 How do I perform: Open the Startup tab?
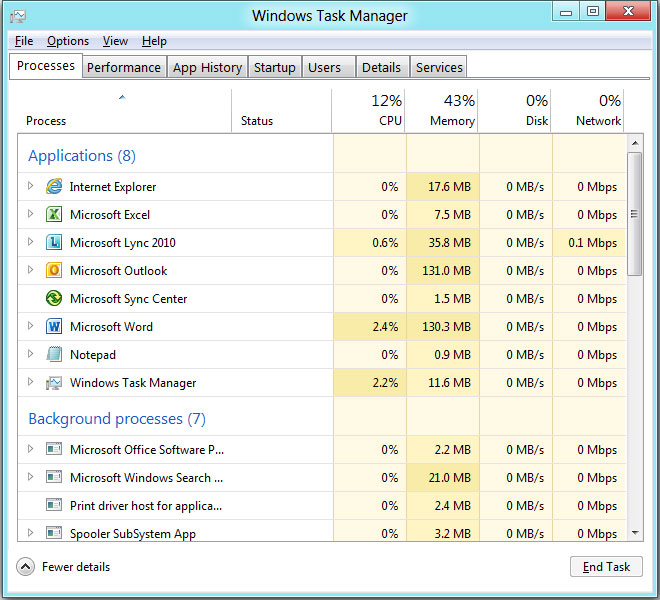pos(274,67)
